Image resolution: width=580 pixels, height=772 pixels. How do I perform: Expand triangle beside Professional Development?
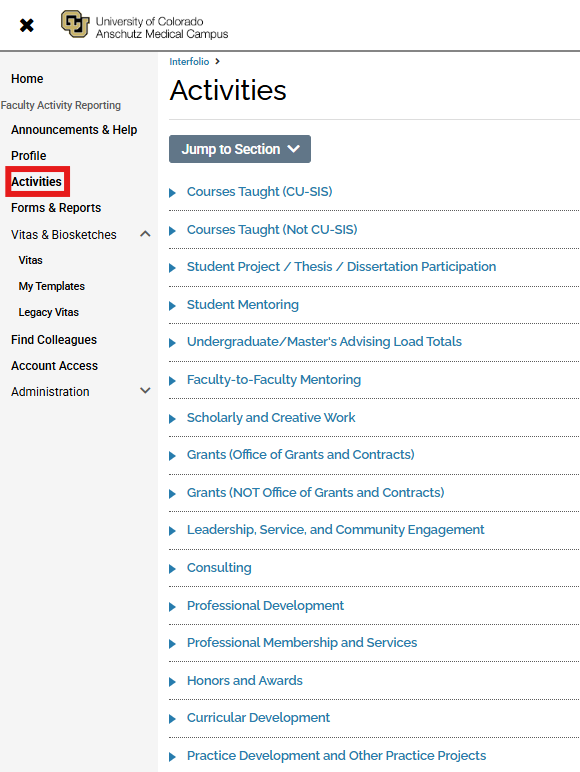point(172,607)
